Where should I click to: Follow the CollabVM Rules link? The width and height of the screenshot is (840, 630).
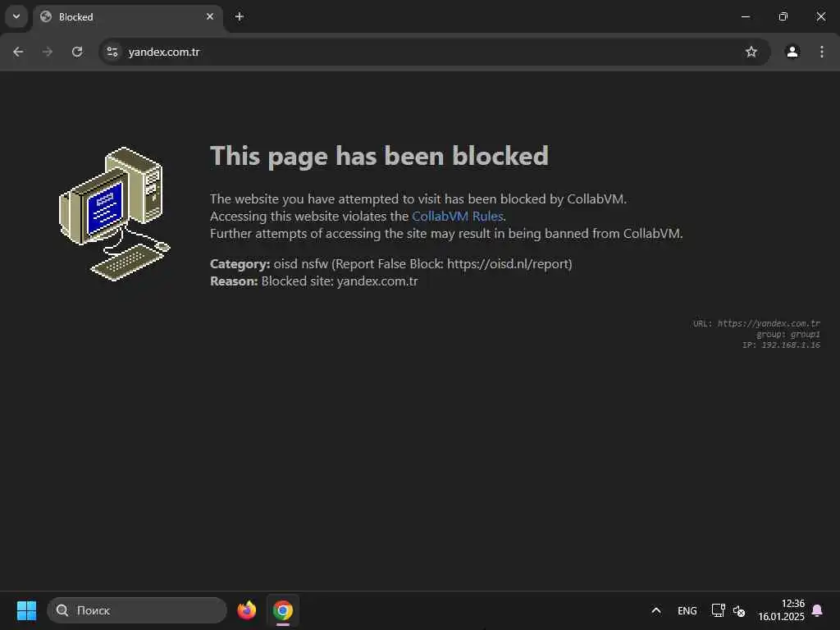click(458, 217)
